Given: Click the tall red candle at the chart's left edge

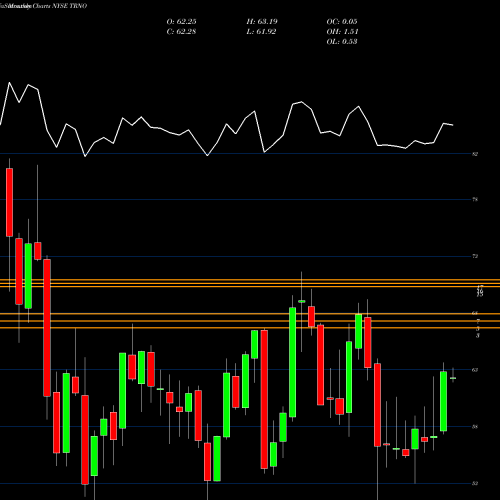Looking at the screenshot, I should 9,202.
